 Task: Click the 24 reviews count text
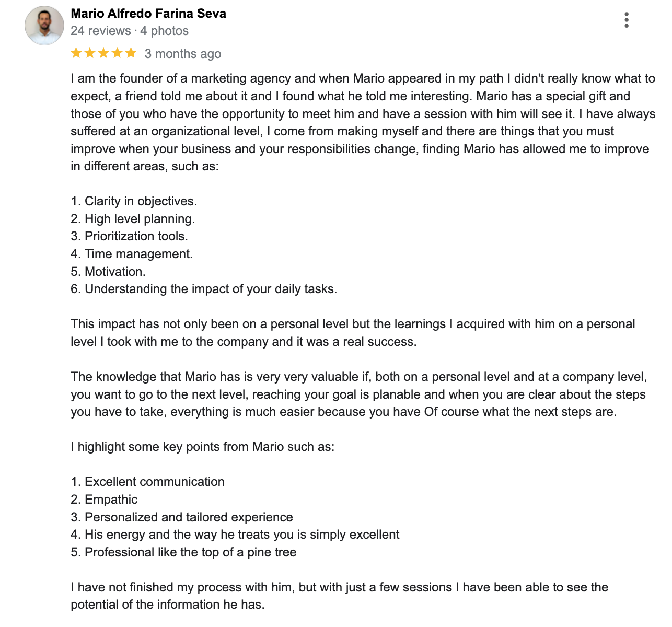pyautogui.click(x=101, y=31)
